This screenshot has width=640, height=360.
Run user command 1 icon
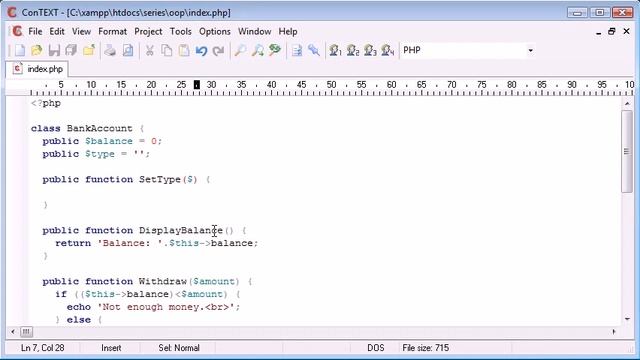tap(336, 51)
